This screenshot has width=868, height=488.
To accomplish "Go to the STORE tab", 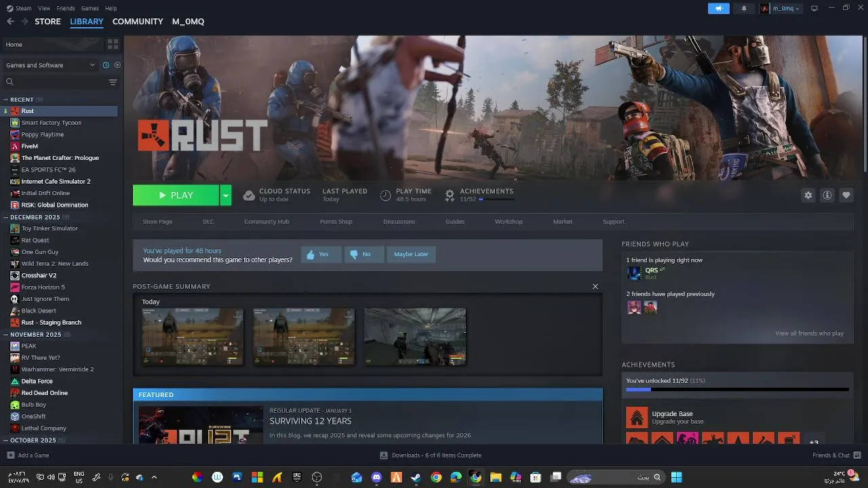I will point(47,22).
